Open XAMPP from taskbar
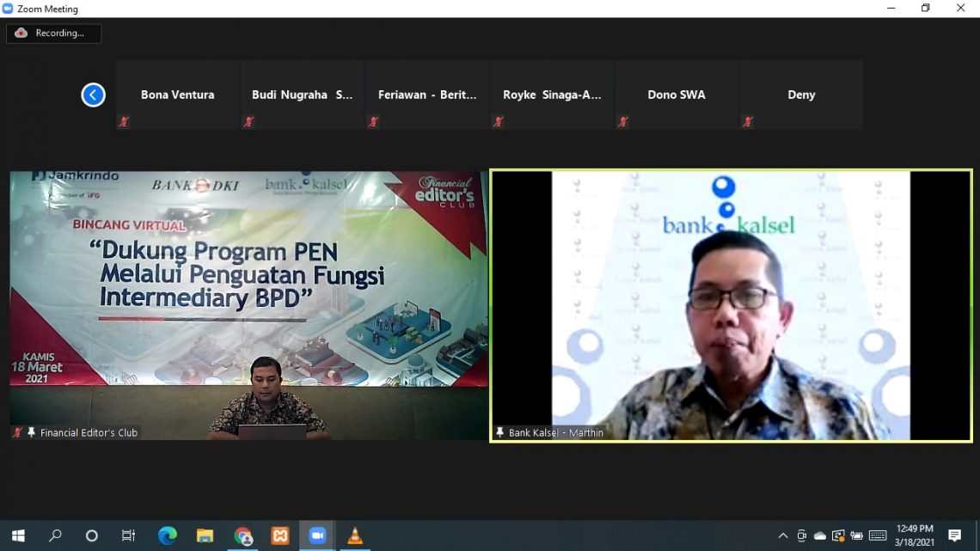This screenshot has width=980, height=551. pyautogui.click(x=280, y=536)
